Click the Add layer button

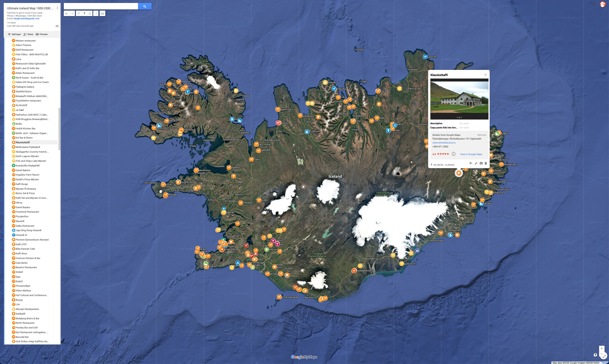pyautogui.click(x=14, y=34)
